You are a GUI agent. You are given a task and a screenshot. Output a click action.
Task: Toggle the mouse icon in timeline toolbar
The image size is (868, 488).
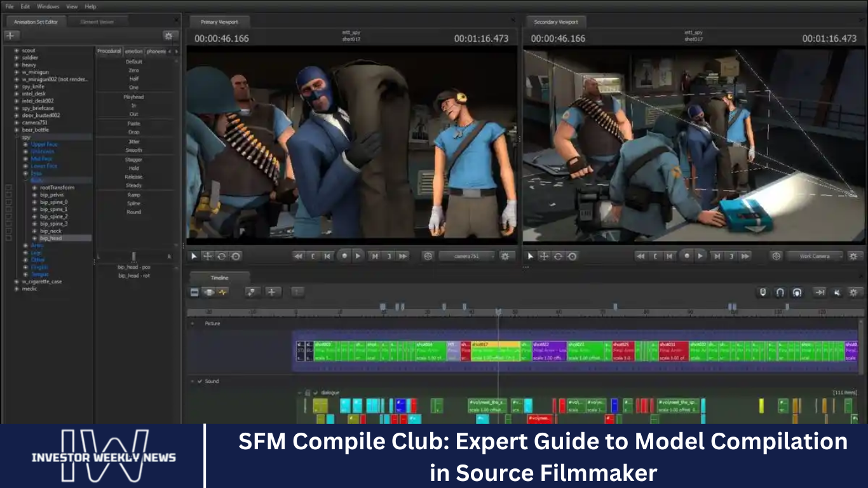point(763,292)
